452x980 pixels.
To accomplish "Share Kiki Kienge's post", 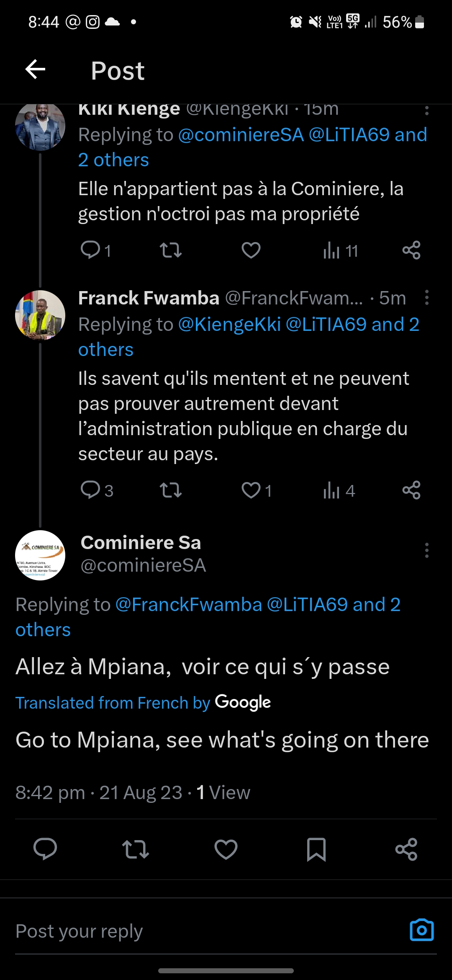I will tap(411, 250).
